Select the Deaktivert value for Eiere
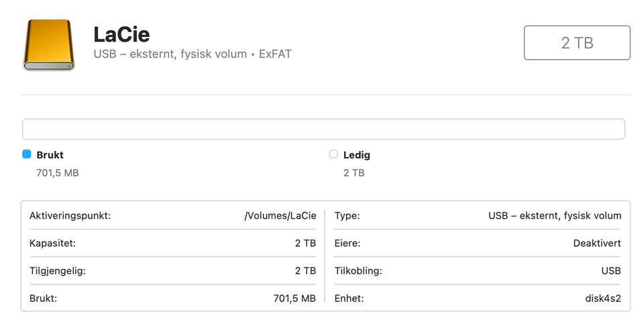 (x=597, y=244)
